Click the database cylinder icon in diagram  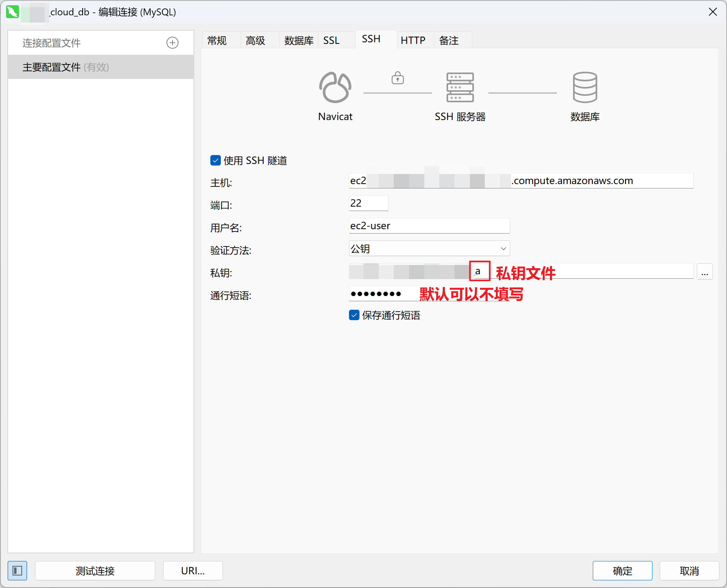(585, 87)
